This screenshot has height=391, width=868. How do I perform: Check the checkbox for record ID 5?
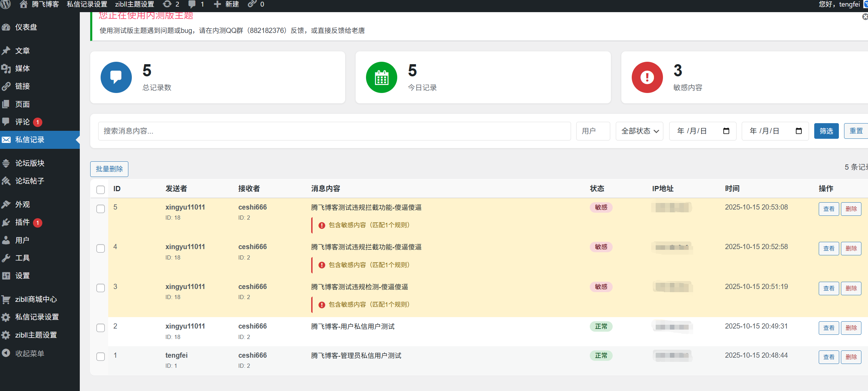(101, 209)
